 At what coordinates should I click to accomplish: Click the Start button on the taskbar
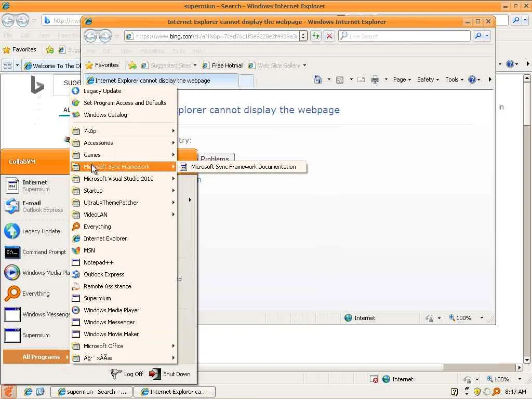[x=8, y=392]
